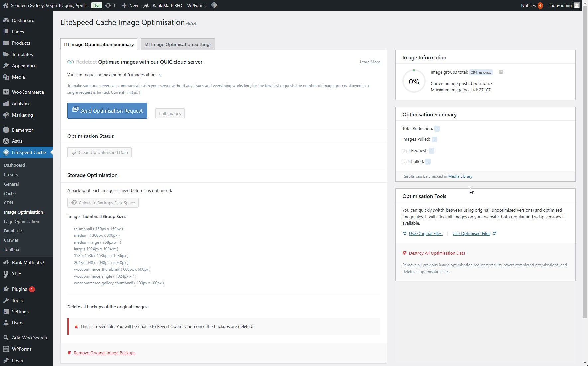This screenshot has width=588, height=366.
Task: Open Posts in sidebar menu
Action: (17, 361)
